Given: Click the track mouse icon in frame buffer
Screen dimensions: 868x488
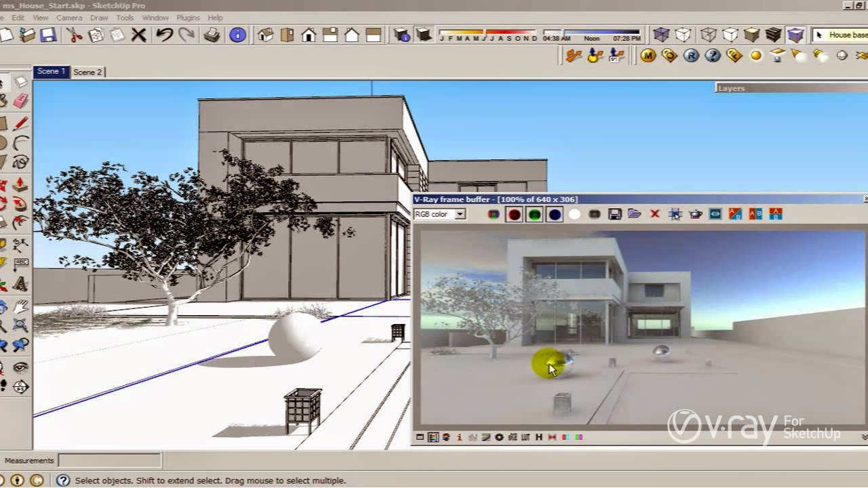Looking at the screenshot, I should pos(675,214).
